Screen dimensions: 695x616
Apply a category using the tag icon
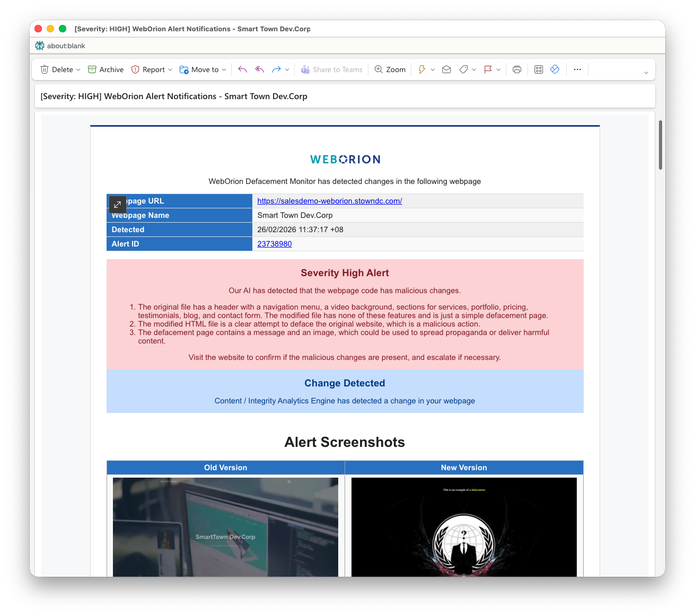pos(463,69)
